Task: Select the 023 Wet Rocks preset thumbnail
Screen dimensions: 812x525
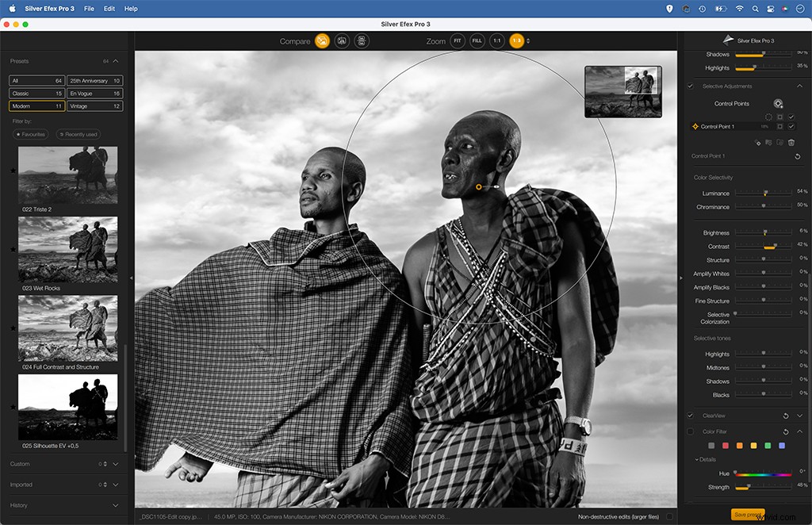Action: (x=67, y=248)
